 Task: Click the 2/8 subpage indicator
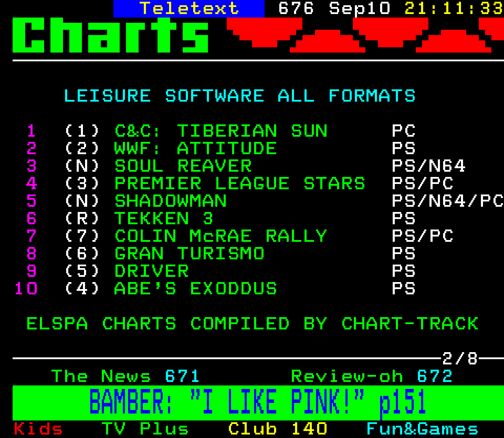coord(460,359)
